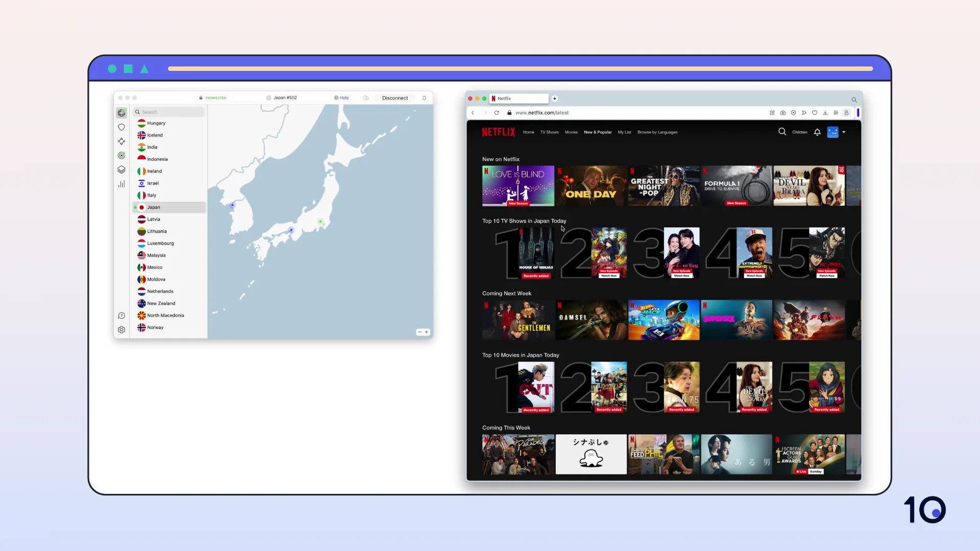This screenshot has height=551, width=980.
Task: Open the Dark Web Monitor radar icon
Action: 121,156
